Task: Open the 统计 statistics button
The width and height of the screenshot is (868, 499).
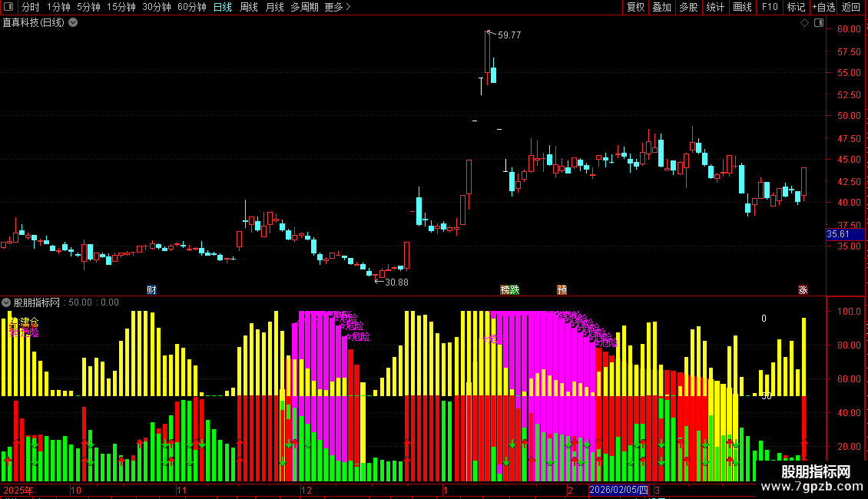Action: (x=715, y=7)
